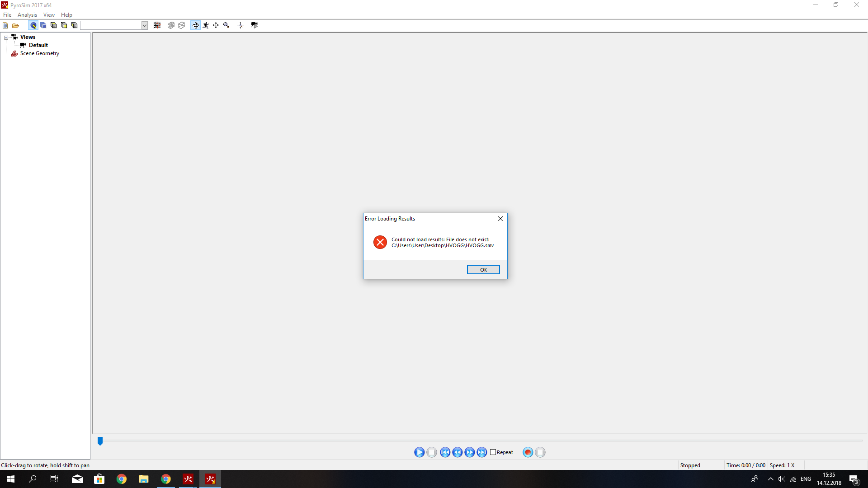Click the second yellow cube display mode icon

click(64, 25)
